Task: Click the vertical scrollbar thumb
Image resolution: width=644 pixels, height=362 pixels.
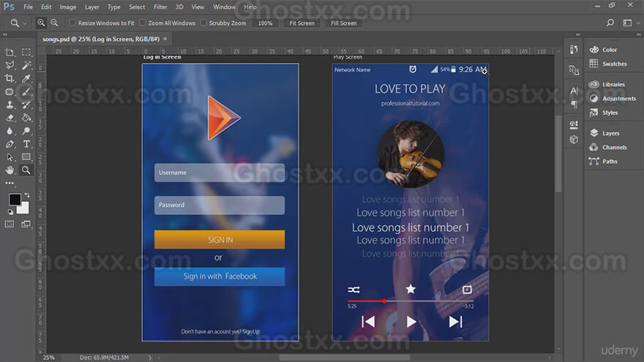Action: (558, 154)
